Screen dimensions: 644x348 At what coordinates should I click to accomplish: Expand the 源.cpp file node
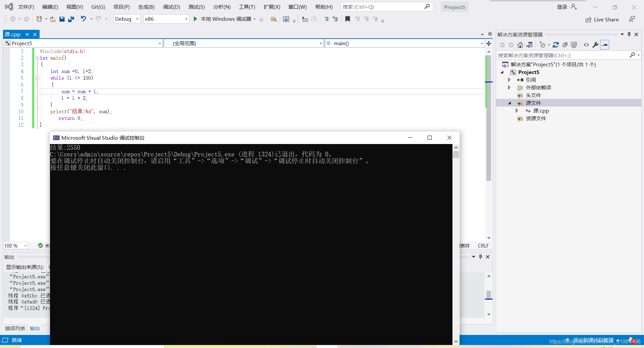(517, 111)
